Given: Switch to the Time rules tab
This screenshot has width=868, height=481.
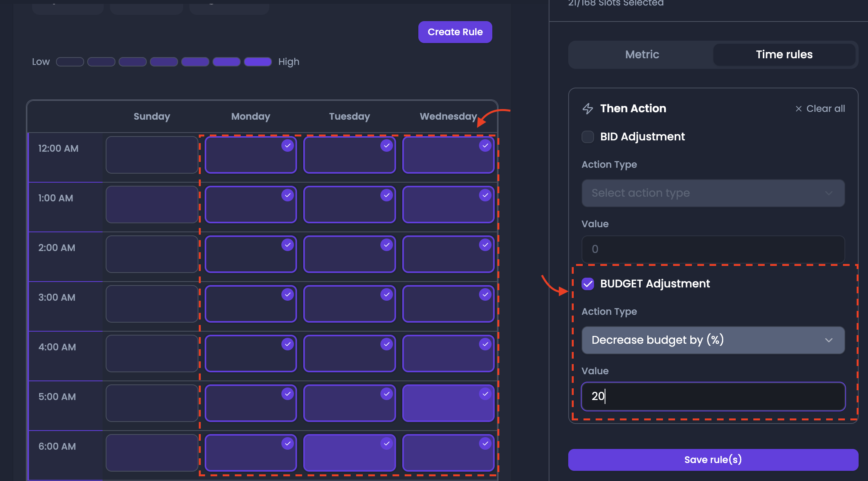Looking at the screenshot, I should coord(784,55).
